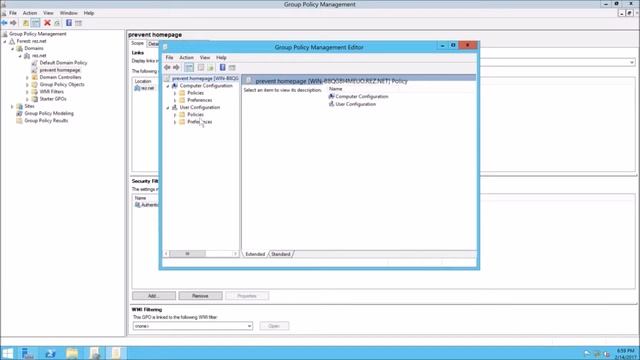Click Name column header in Editor pane
The height and width of the screenshot is (360, 640).
pos(336,89)
